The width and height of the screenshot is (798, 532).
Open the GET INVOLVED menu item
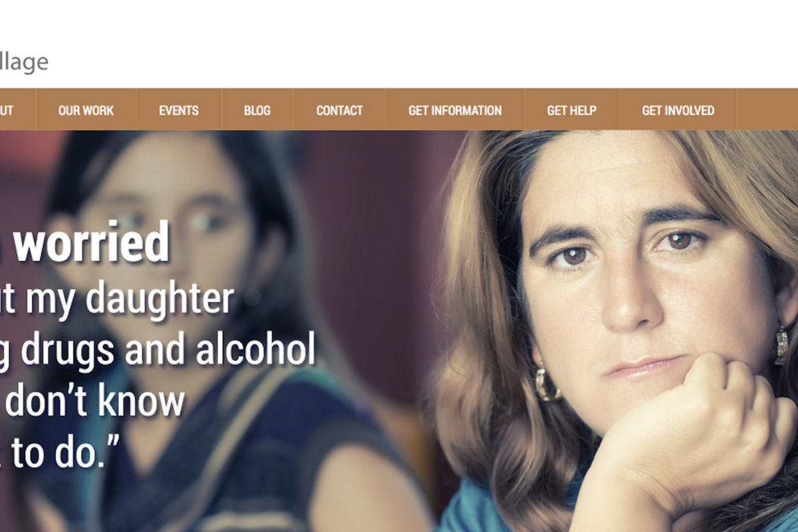(678, 110)
